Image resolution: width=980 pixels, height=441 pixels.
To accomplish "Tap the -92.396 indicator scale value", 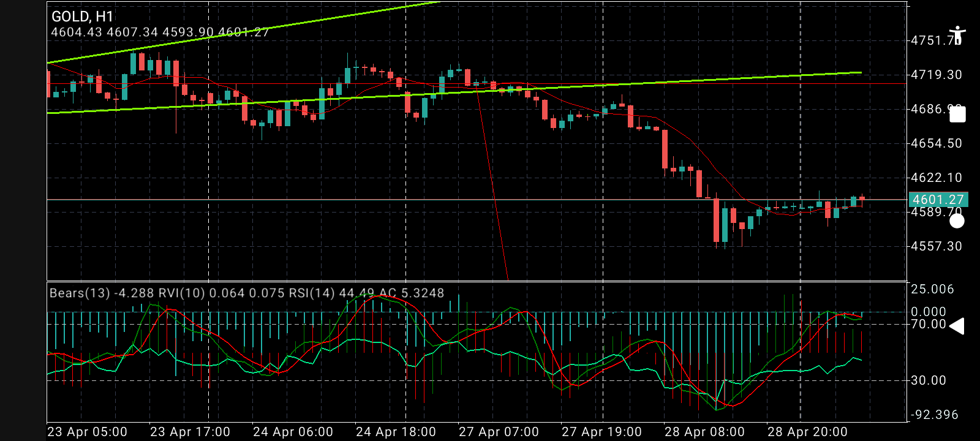I will point(935,415).
